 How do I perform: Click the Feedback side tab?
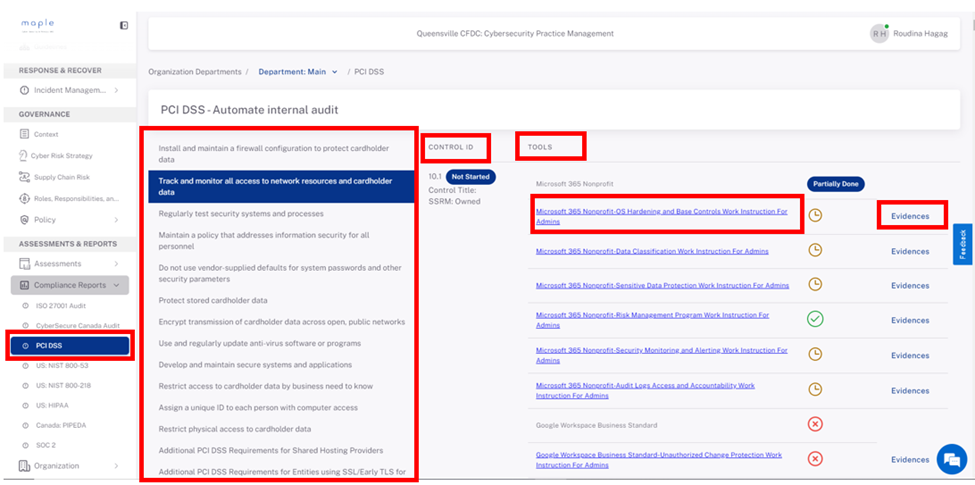(963, 244)
